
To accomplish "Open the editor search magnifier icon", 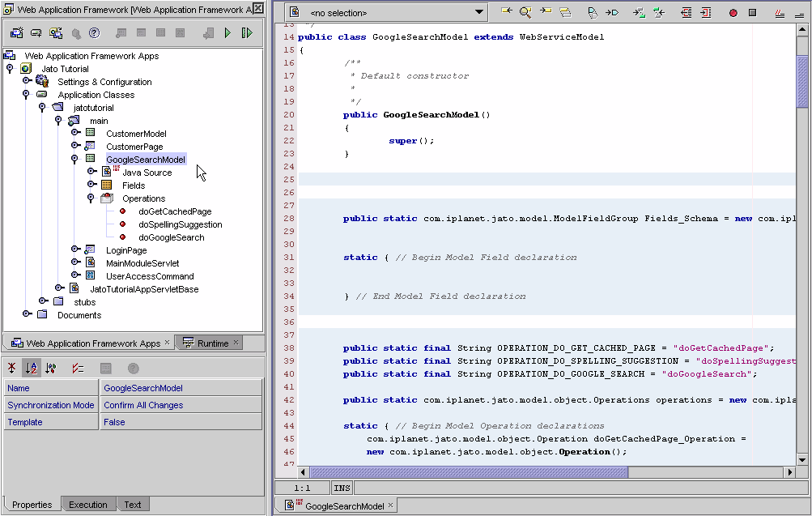I will 525,12.
